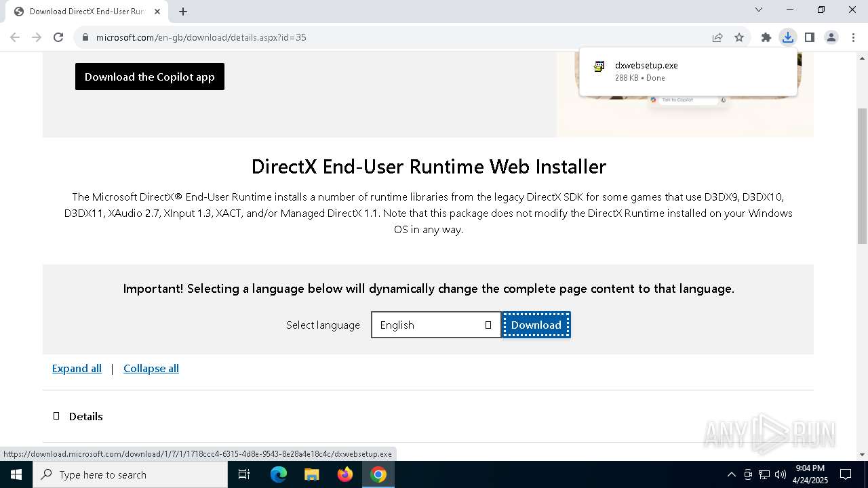The width and height of the screenshot is (868, 488).
Task: Open the Windows Start menu
Action: pos(16,474)
